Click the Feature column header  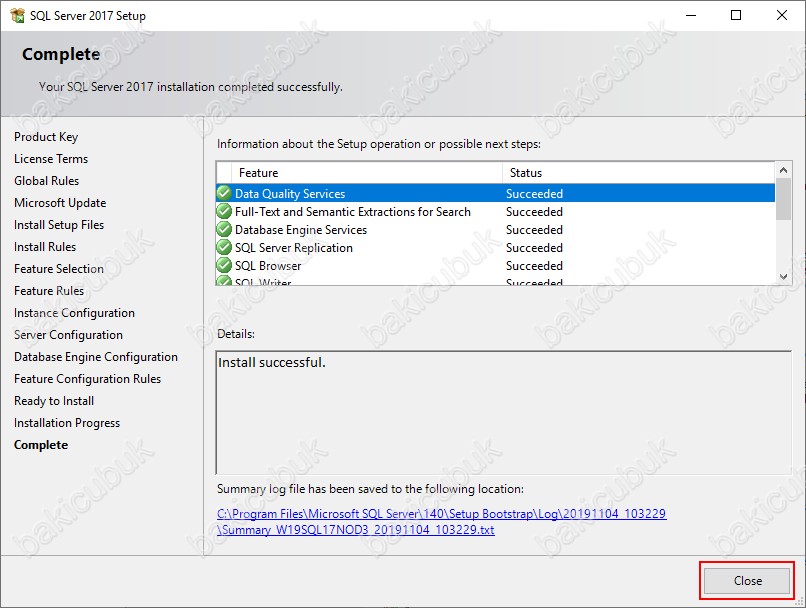[367, 173]
